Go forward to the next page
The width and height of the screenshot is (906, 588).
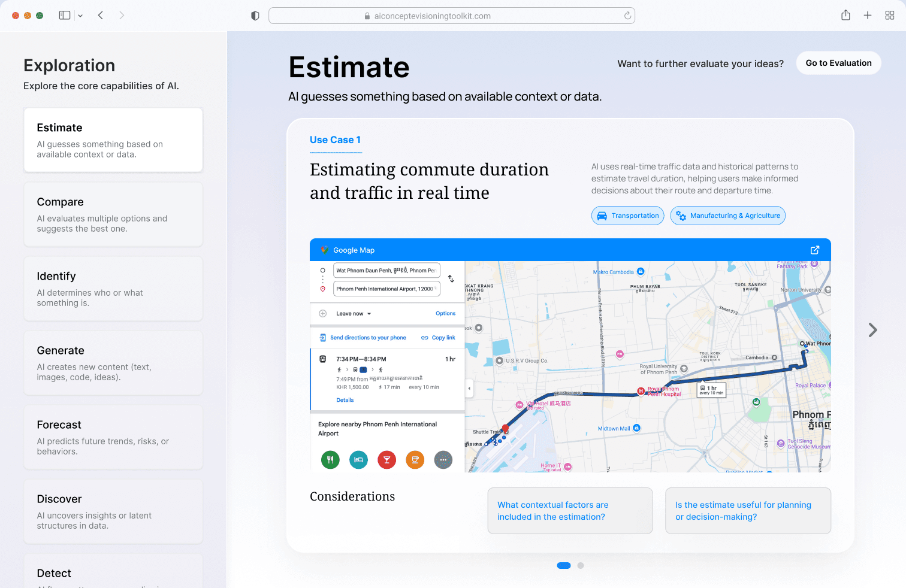tap(122, 16)
